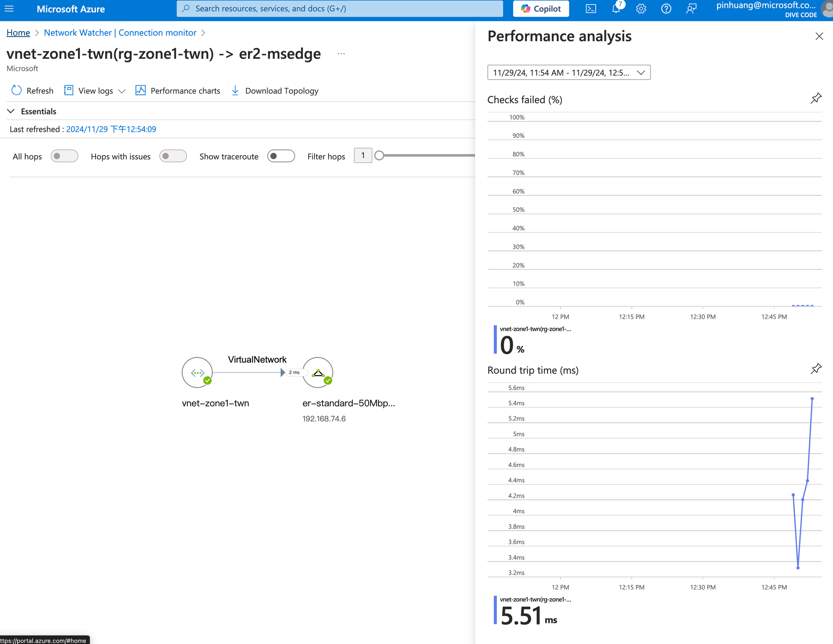Click the Copilot button
Screen dimensions: 833x644
[541, 9]
